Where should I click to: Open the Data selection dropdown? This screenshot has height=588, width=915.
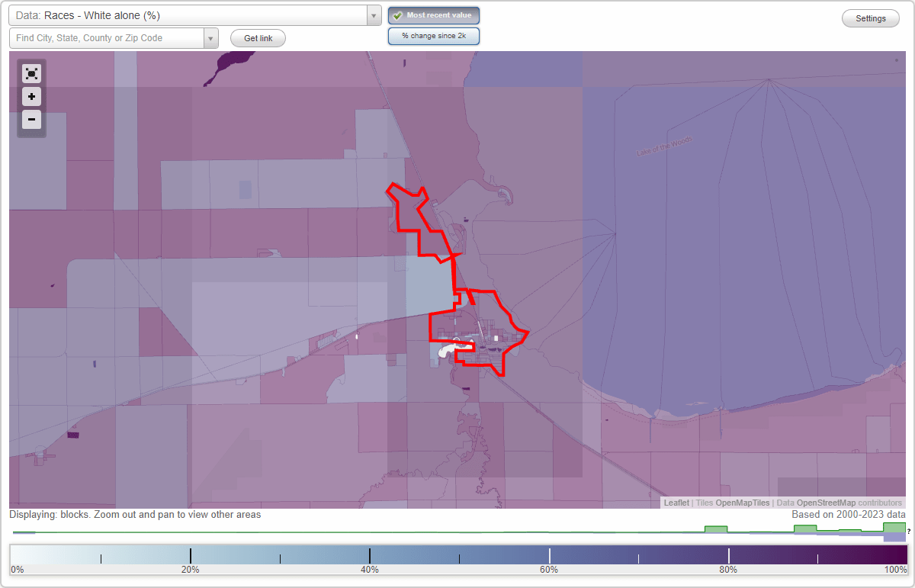click(372, 14)
